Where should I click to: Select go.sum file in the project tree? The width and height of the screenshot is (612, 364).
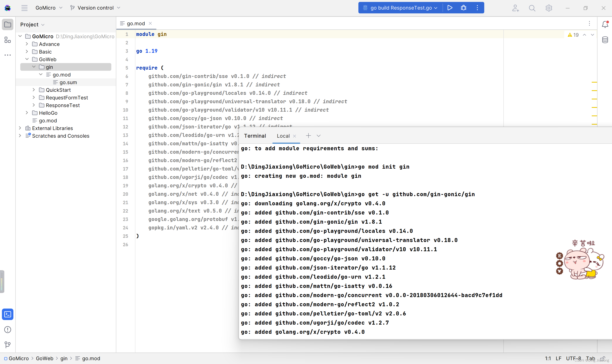(68, 82)
